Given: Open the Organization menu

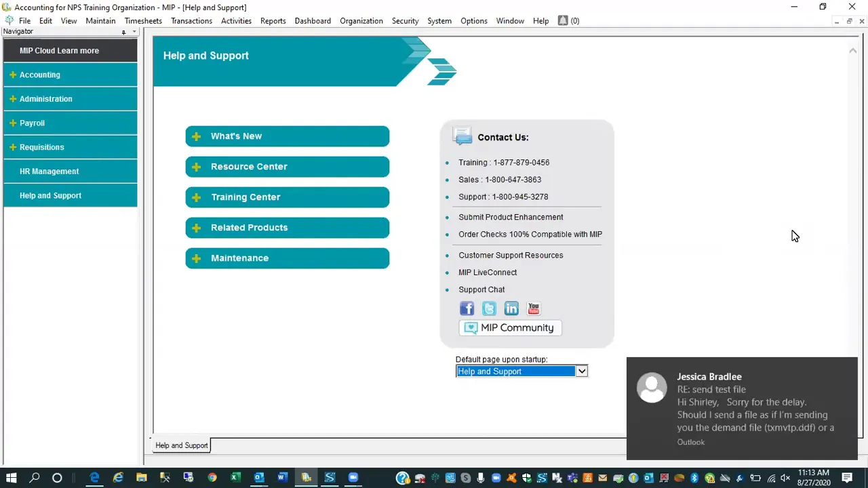Looking at the screenshot, I should tap(361, 21).
